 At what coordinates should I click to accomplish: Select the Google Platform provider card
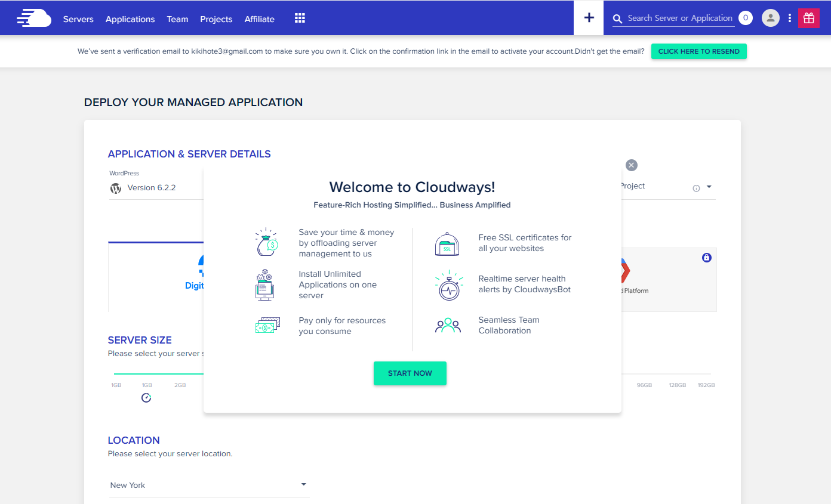click(669, 280)
